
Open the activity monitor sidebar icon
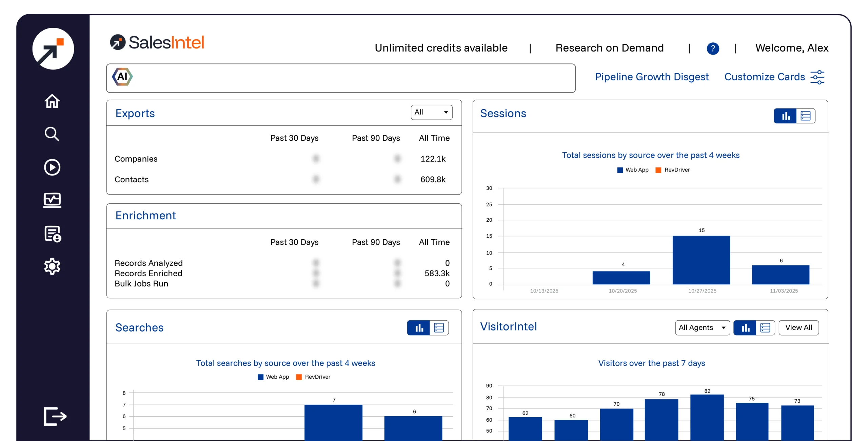(x=52, y=200)
